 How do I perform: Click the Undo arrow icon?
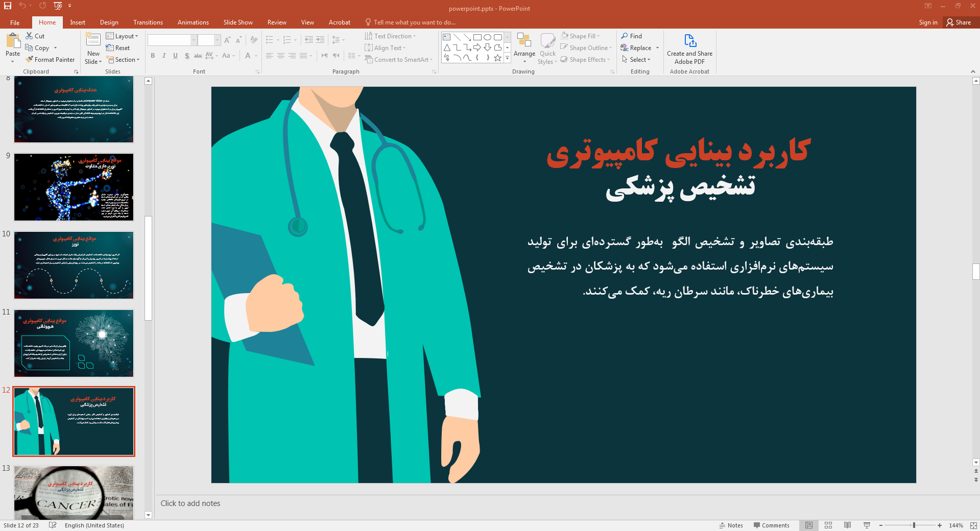[x=22, y=6]
